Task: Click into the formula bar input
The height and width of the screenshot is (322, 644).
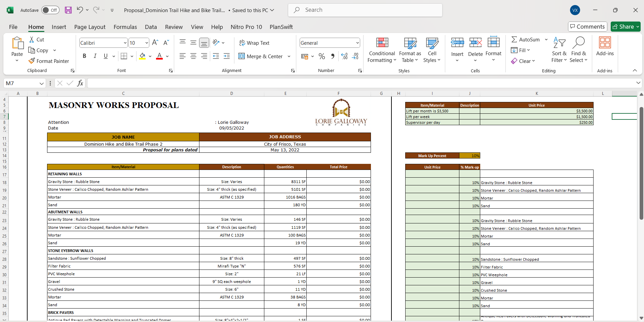Action: [x=361, y=83]
